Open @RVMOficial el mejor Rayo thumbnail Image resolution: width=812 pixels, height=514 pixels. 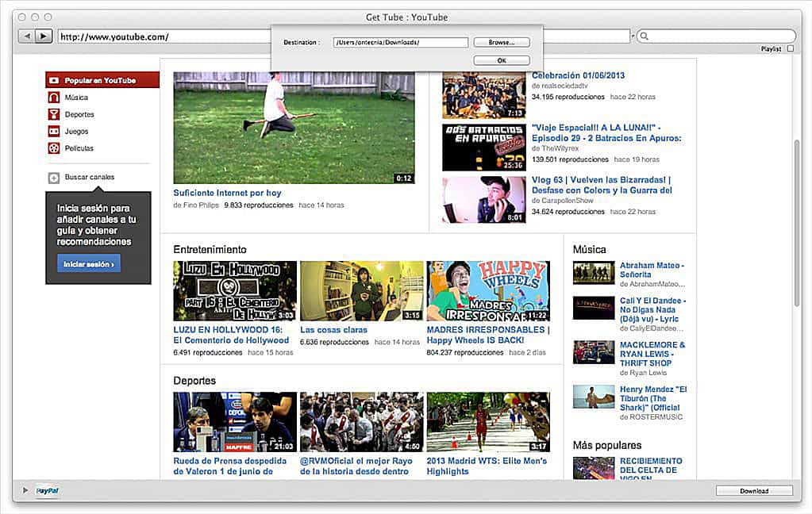pyautogui.click(x=361, y=422)
